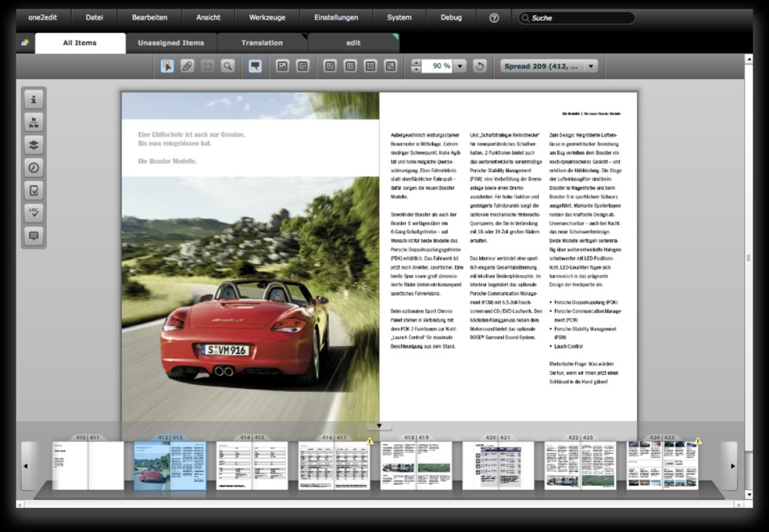This screenshot has height=532, width=769.
Task: Click warning icon on spread 416 | 417
Action: click(370, 442)
